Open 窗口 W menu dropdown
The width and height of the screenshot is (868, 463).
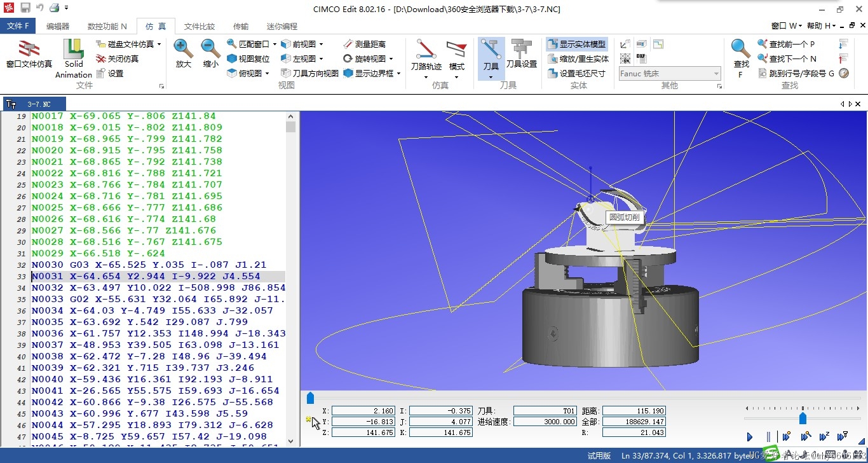coord(787,26)
